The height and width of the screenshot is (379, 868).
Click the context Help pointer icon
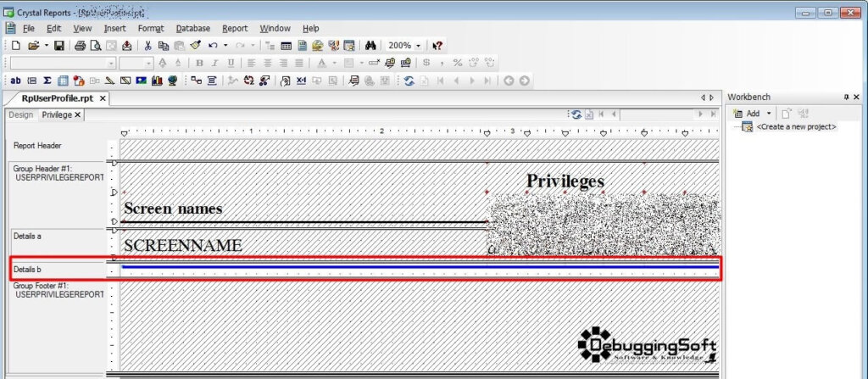pyautogui.click(x=437, y=46)
